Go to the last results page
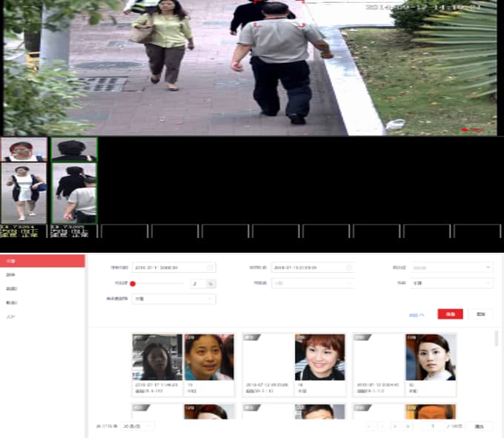The width and height of the screenshot is (504, 438). coord(408,426)
